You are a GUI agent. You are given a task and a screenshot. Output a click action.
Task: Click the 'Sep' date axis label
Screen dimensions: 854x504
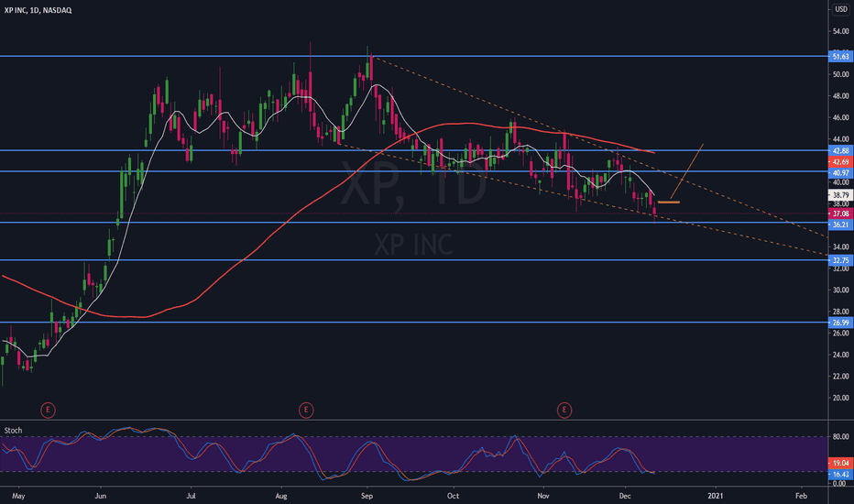[367, 496]
